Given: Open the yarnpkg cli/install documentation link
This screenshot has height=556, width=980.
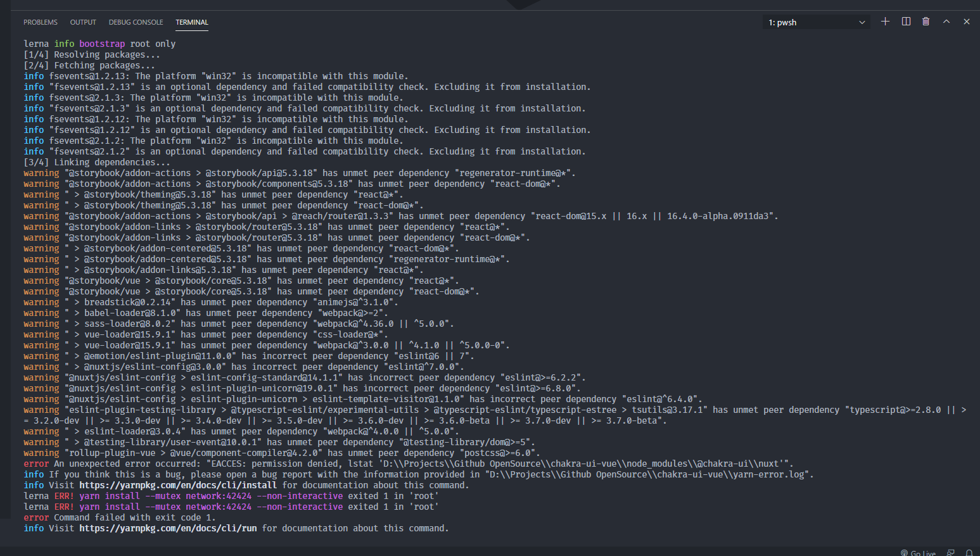Looking at the screenshot, I should 177,484.
